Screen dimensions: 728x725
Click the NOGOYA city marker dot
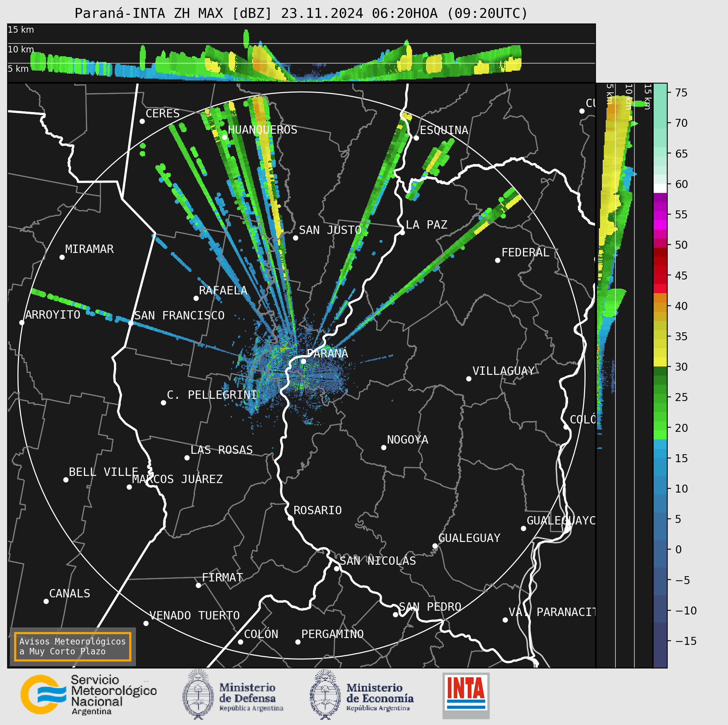(384, 447)
